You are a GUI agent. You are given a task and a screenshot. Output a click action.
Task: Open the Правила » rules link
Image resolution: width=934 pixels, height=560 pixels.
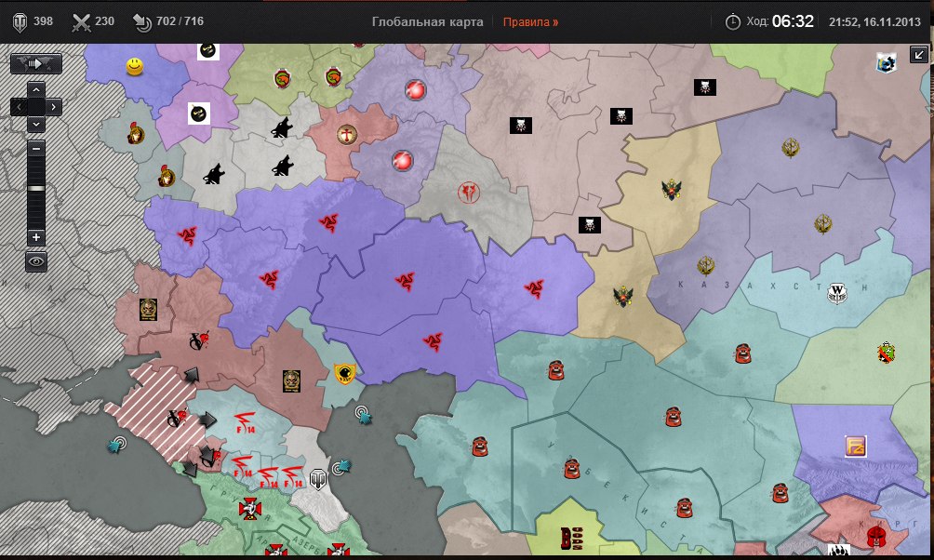coord(530,22)
